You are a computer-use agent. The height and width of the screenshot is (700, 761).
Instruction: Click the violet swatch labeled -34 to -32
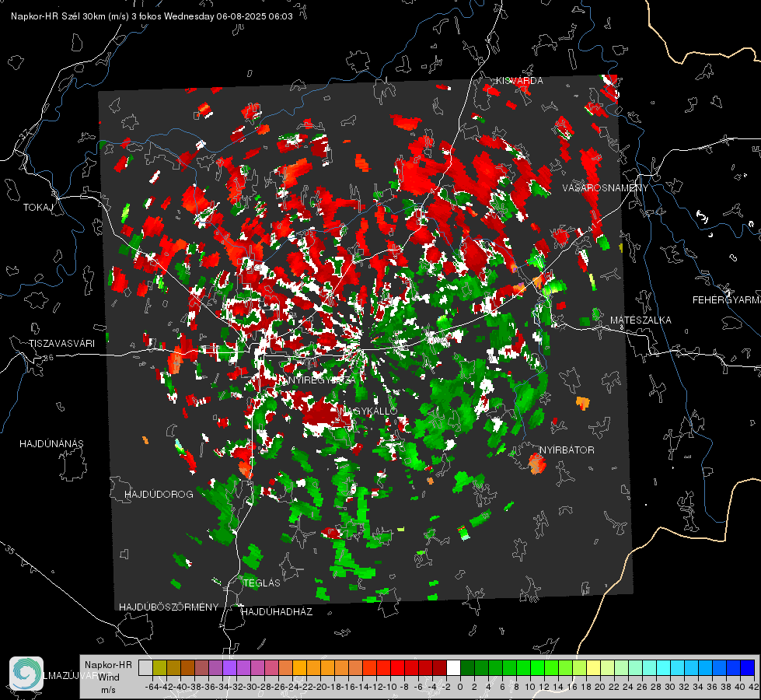229,668
